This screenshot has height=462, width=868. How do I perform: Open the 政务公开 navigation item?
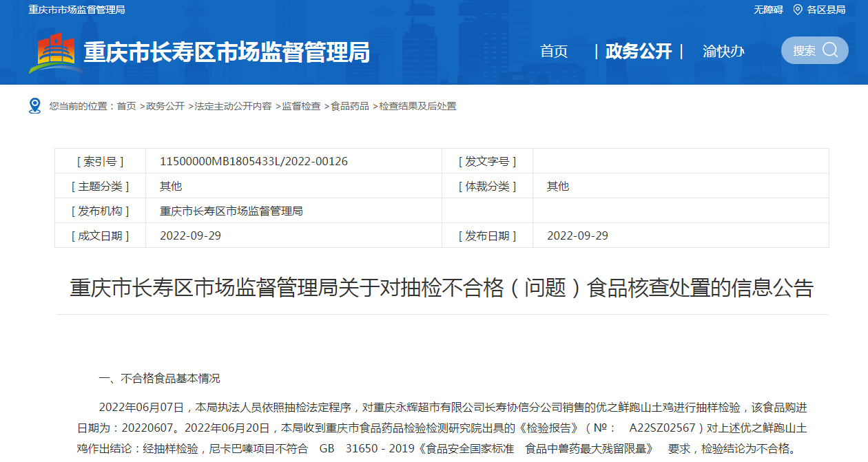point(639,52)
